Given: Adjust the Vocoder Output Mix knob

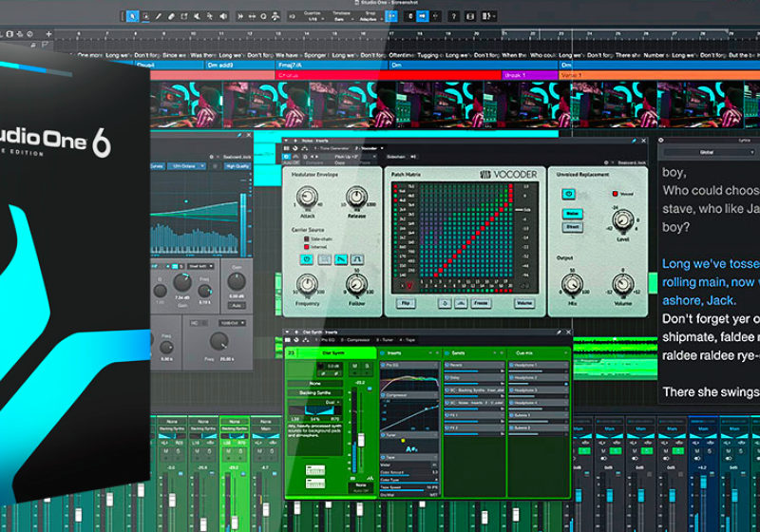Looking at the screenshot, I should [x=572, y=284].
